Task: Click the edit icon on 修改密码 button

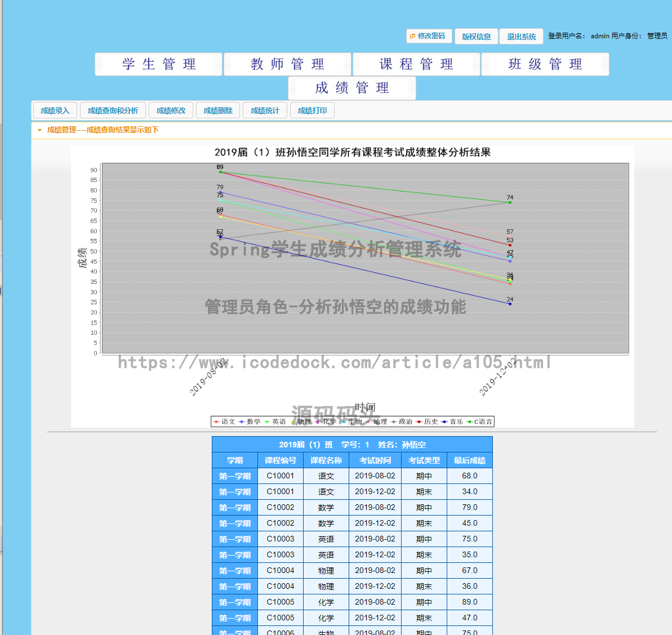Action: pos(412,35)
